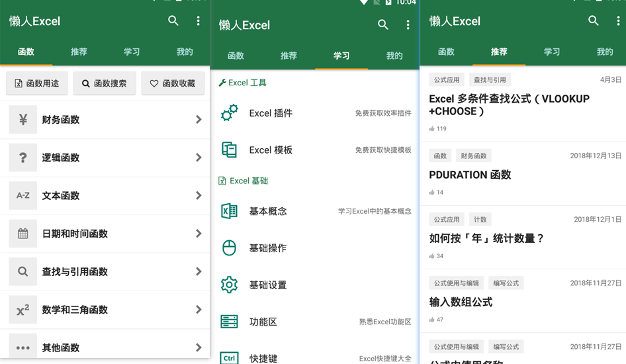The height and width of the screenshot is (364, 626).
Task: Open 我的 tab in the middle screen
Action: click(x=394, y=56)
